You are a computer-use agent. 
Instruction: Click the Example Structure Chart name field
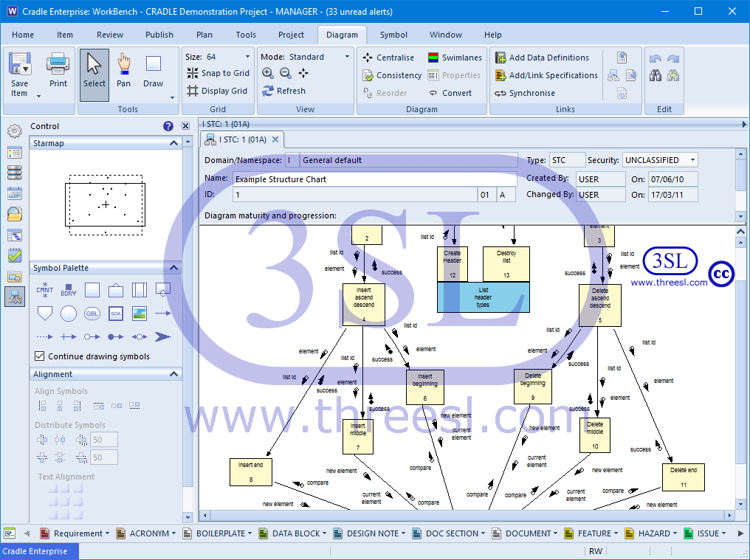click(374, 179)
